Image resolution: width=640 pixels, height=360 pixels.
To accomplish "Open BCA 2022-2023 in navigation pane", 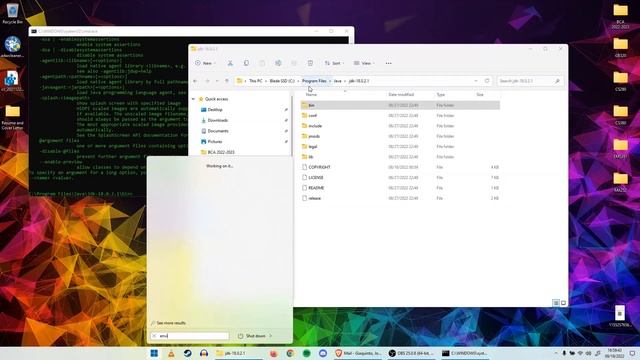I will pos(221,152).
